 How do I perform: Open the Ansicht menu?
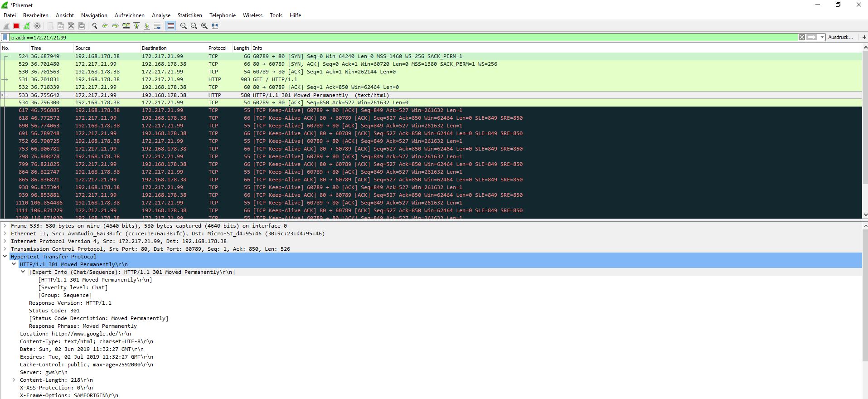tap(65, 15)
